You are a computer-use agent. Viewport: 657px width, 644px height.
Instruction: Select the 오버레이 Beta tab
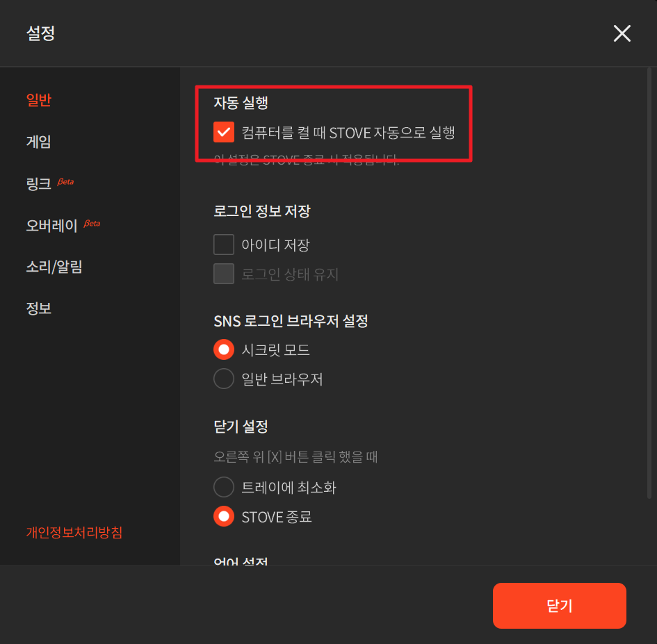(63, 225)
